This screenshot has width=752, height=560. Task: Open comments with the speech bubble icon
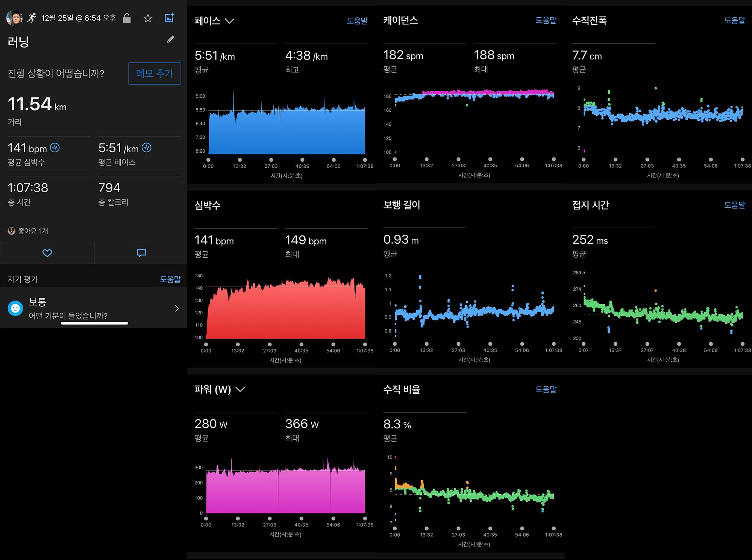(x=141, y=253)
